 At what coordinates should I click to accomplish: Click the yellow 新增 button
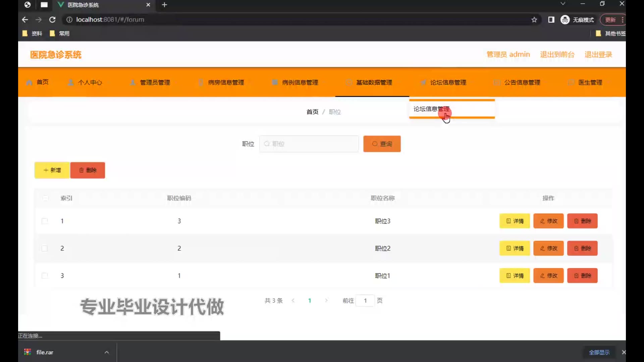[x=52, y=170]
